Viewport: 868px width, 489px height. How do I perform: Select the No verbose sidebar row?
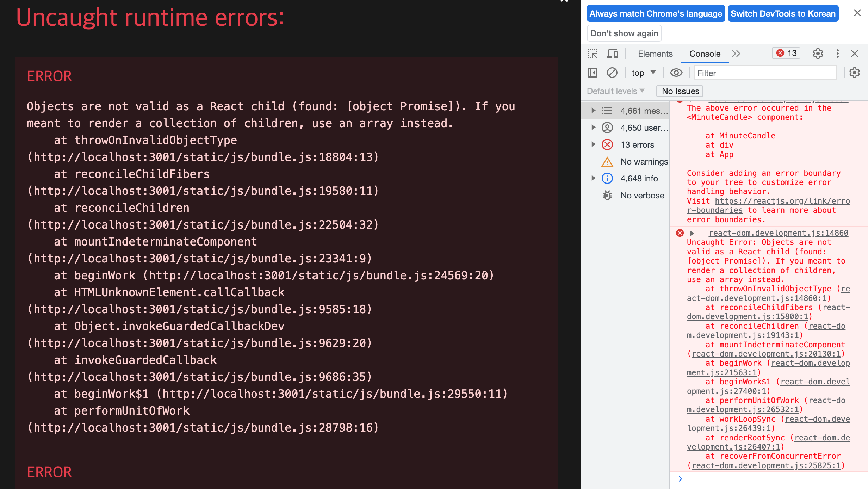click(626, 196)
